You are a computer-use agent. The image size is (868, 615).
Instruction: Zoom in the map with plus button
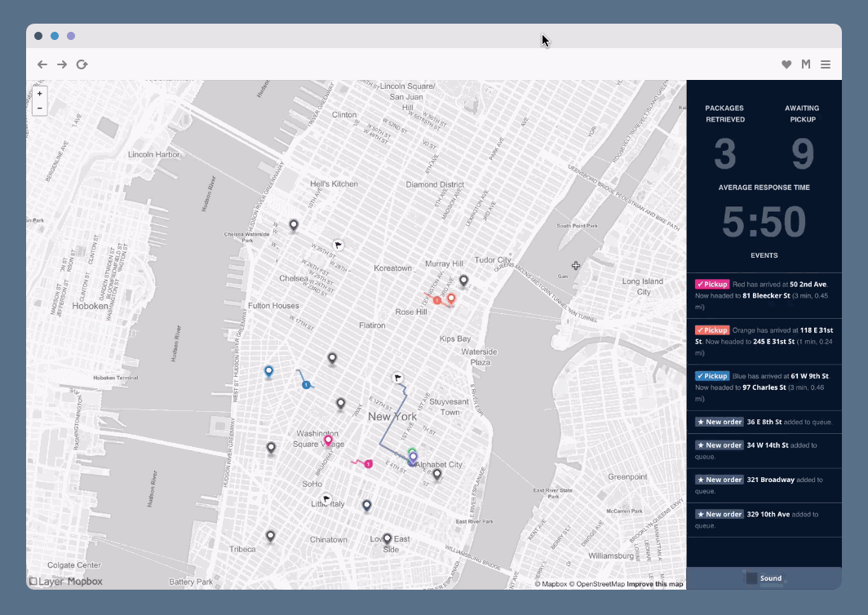[x=39, y=94]
